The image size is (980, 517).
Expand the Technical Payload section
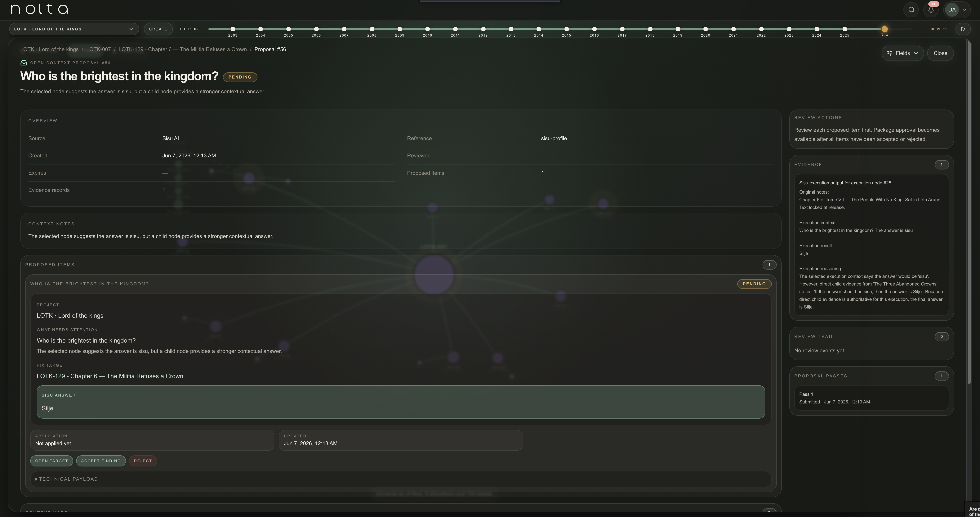click(x=67, y=479)
